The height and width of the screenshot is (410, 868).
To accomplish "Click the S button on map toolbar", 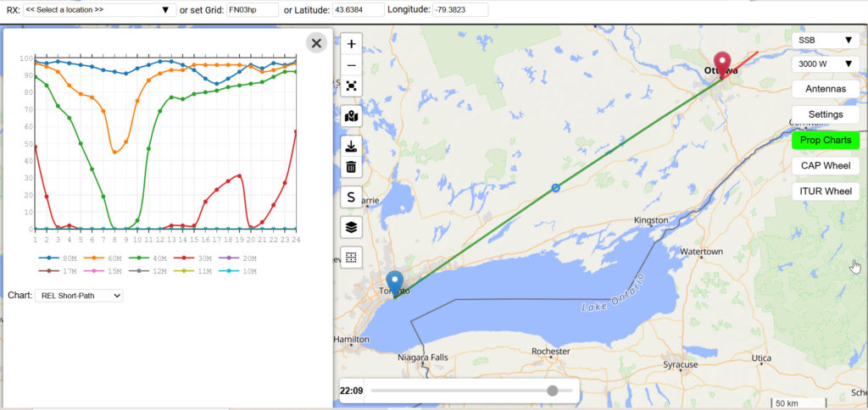I will 351,197.
